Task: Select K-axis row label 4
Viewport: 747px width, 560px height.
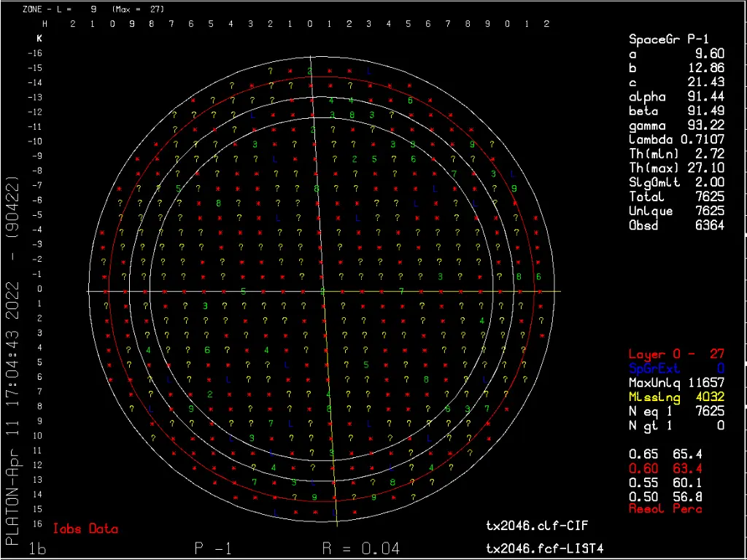Action: (x=39, y=348)
